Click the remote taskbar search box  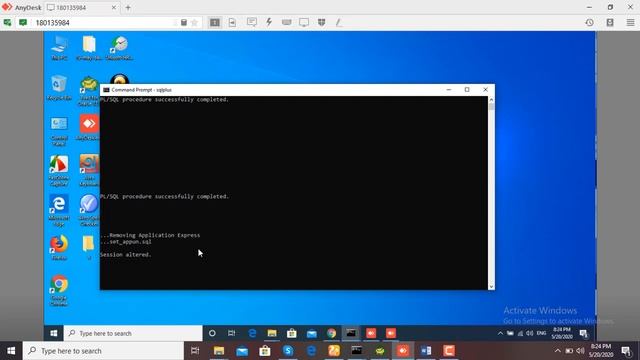(x=133, y=333)
